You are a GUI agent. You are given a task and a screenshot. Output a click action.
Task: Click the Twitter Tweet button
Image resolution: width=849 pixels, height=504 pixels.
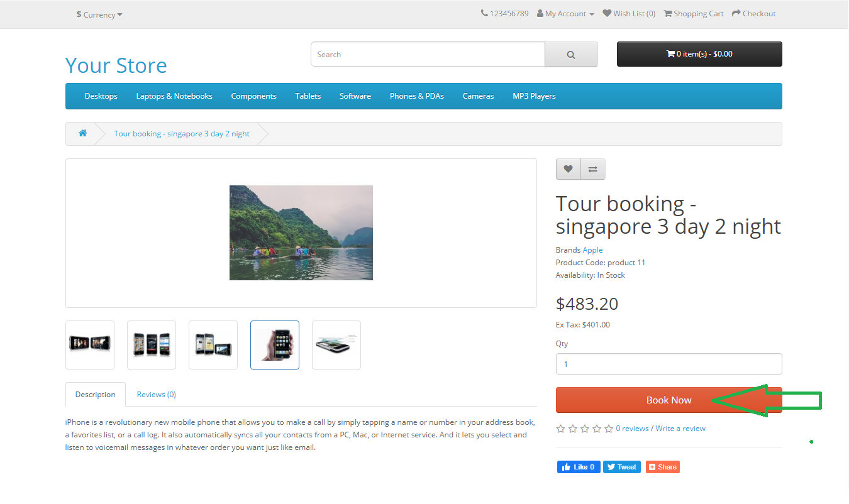(x=622, y=467)
